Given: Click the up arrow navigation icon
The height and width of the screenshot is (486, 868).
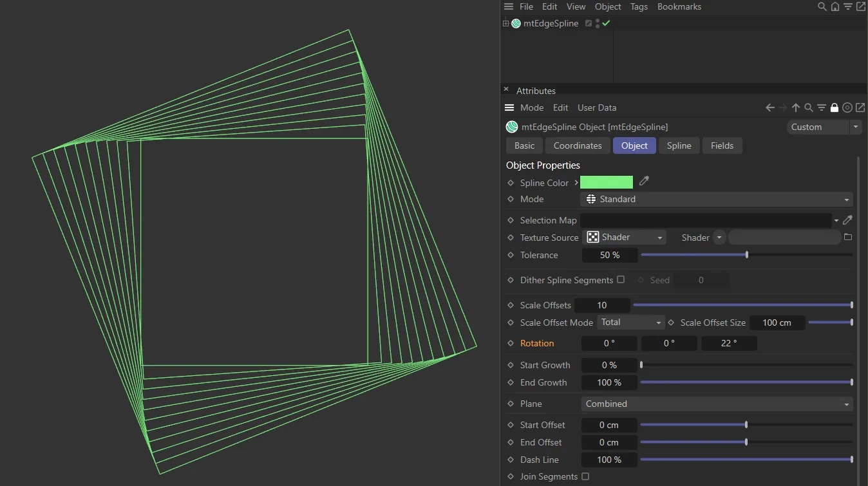Looking at the screenshot, I should pos(796,107).
